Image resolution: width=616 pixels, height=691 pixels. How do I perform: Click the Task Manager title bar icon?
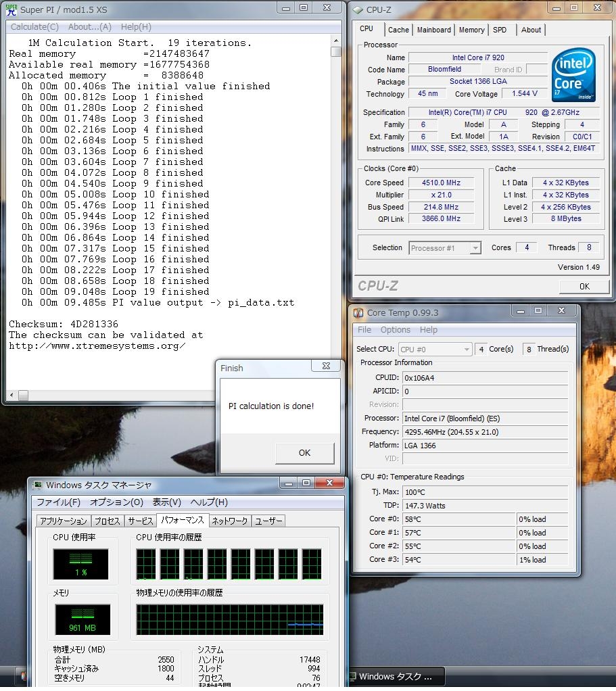tap(37, 485)
